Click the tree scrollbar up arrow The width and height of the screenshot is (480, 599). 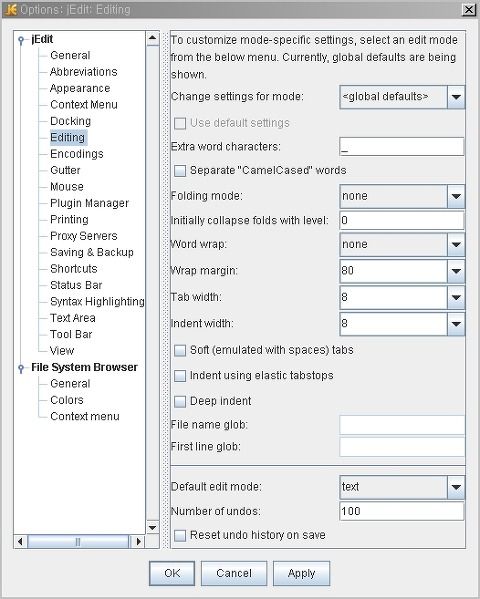click(152, 38)
